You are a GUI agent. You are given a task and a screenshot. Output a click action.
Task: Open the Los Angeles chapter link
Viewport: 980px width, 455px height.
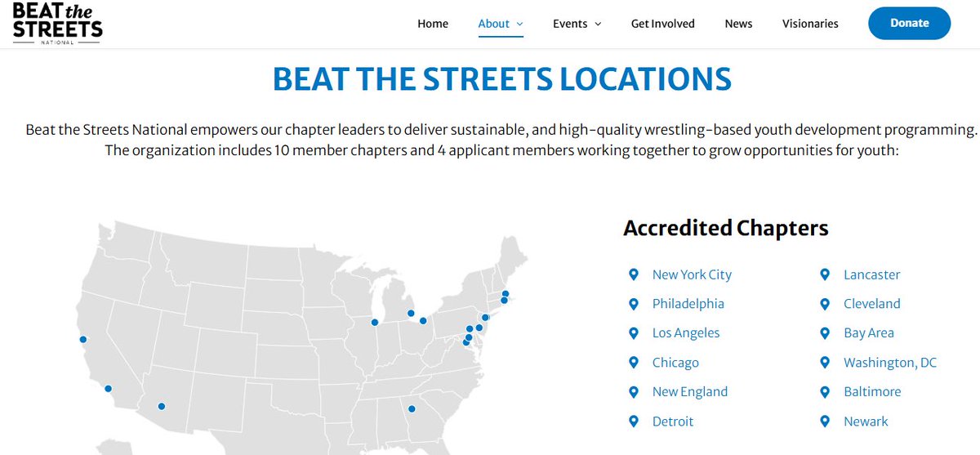point(686,333)
